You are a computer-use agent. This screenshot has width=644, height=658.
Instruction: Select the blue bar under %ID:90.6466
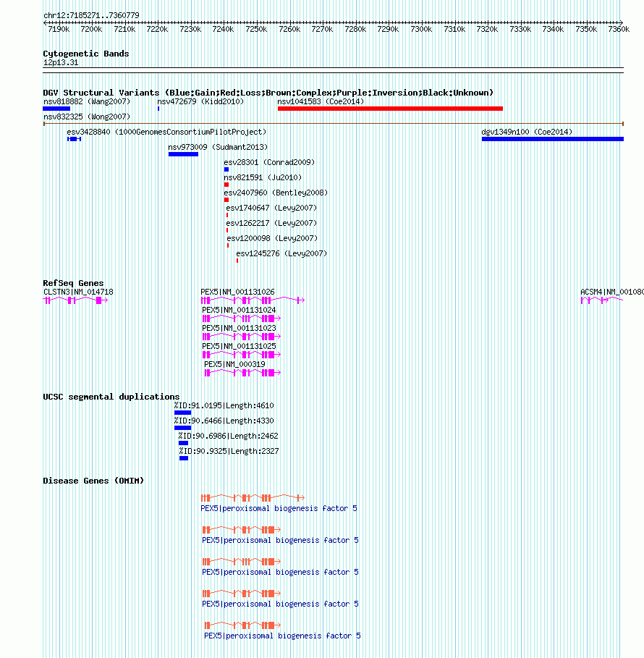(x=182, y=428)
